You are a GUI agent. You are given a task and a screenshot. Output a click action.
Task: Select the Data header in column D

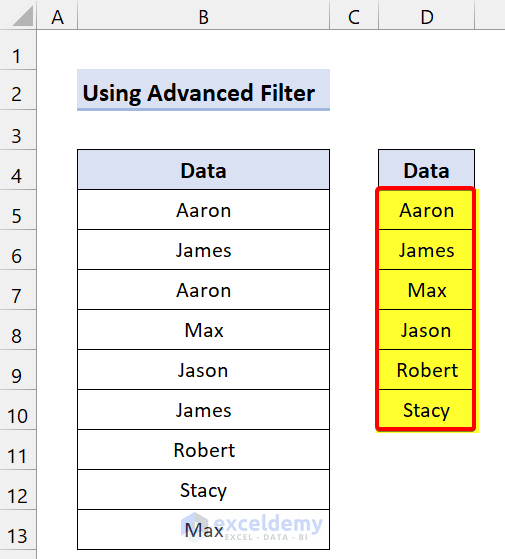427,170
